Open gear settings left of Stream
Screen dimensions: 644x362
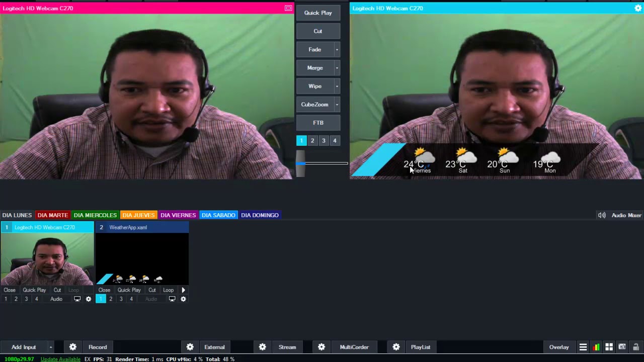263,347
